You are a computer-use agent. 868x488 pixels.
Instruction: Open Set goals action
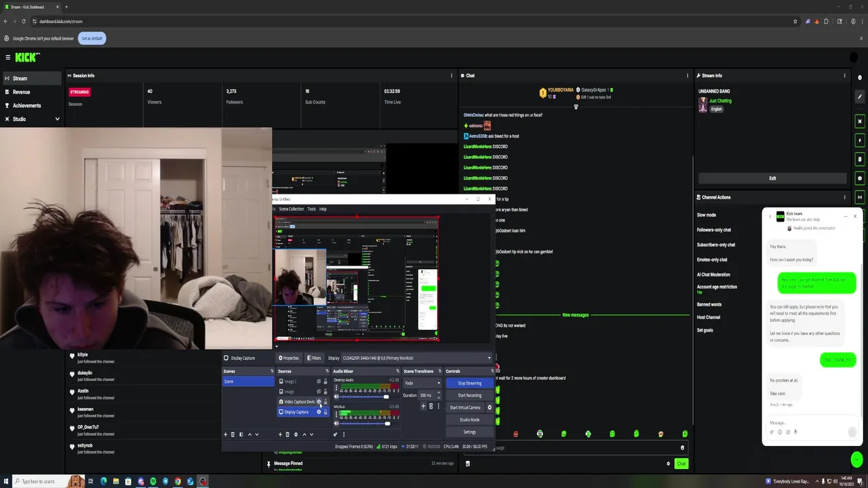tap(705, 330)
